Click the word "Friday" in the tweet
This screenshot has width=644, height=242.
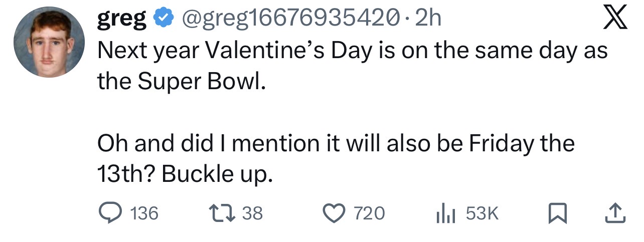click(x=501, y=144)
